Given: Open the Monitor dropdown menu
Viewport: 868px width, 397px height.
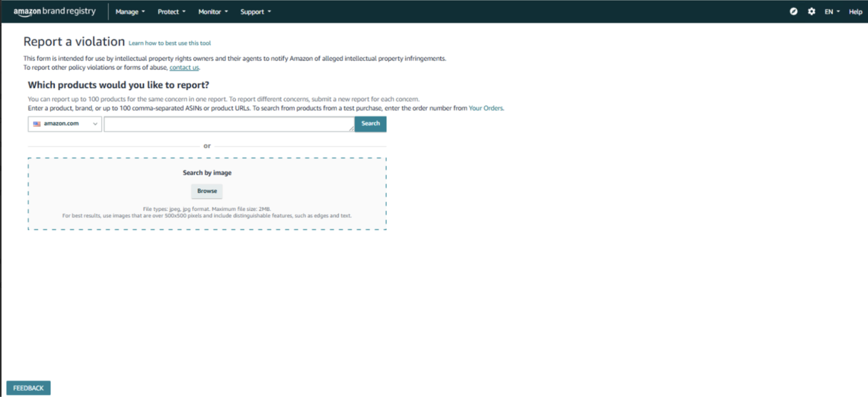Looking at the screenshot, I should pos(213,12).
